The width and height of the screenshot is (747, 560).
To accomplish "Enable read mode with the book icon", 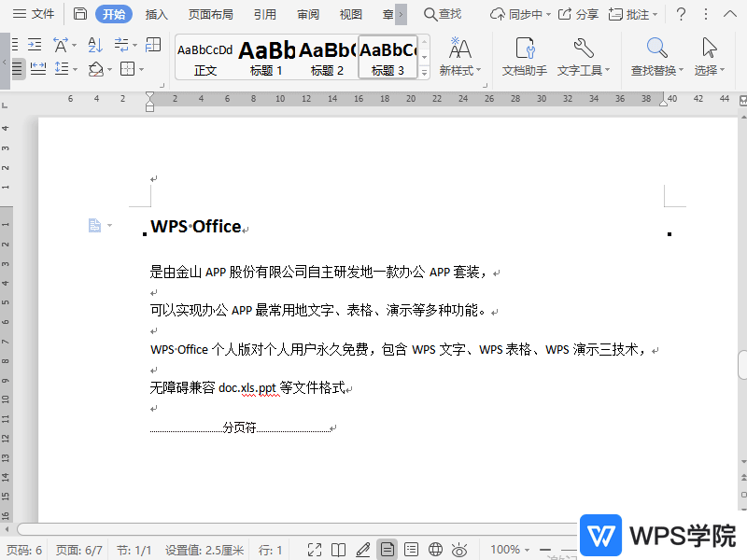I will click(337, 549).
